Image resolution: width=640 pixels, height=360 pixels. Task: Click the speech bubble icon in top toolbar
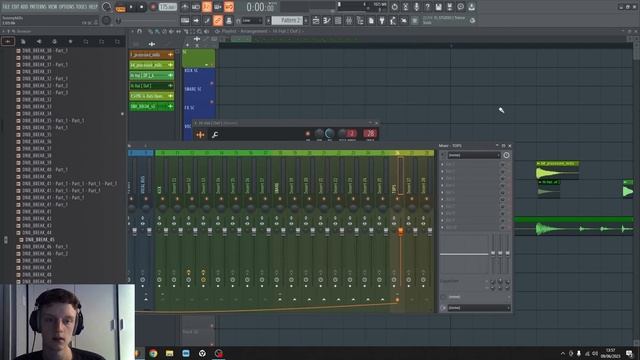(460, 7)
